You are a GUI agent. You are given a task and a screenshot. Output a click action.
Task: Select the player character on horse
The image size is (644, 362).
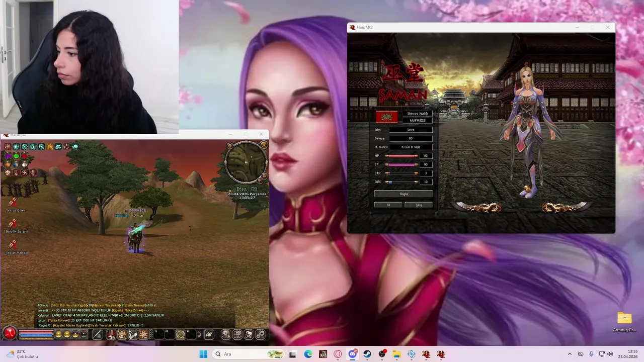(x=135, y=239)
